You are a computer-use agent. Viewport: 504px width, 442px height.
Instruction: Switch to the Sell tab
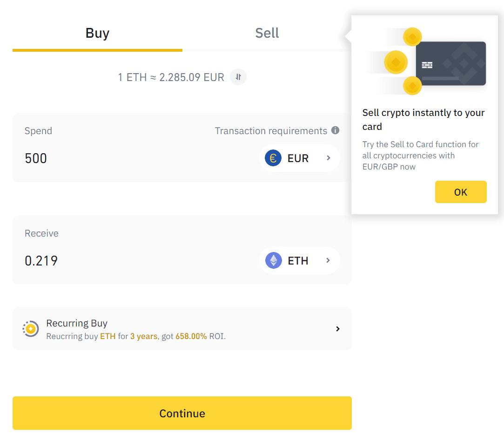click(267, 33)
